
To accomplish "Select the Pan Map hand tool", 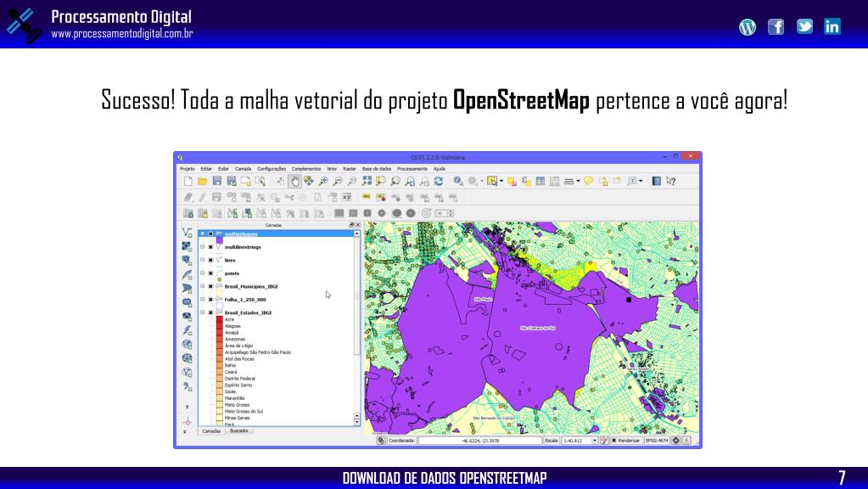I will pos(294,181).
